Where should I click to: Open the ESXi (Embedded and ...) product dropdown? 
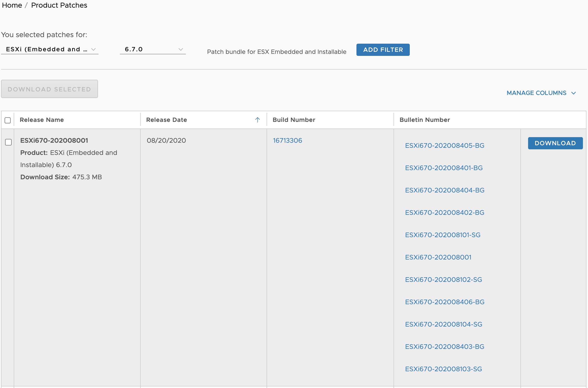(x=50, y=49)
